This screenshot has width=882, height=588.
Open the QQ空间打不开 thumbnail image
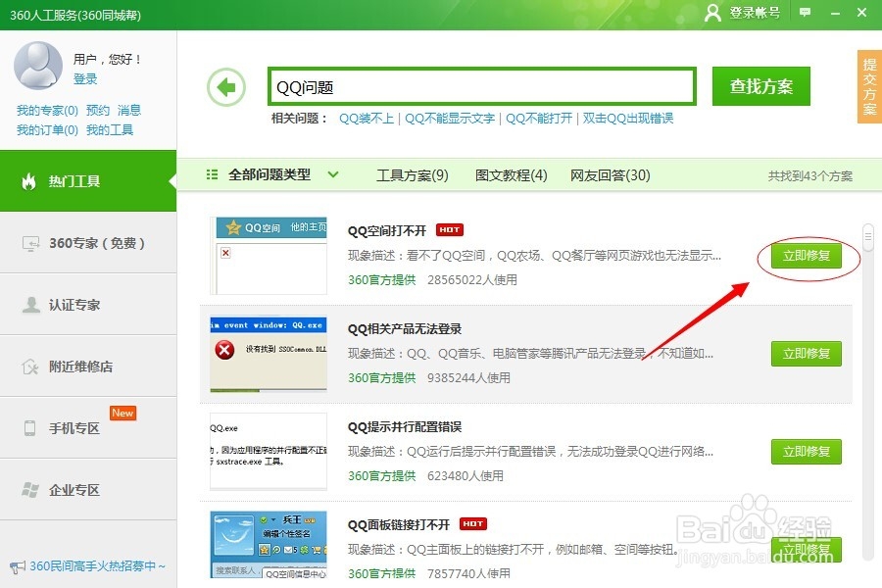pyautogui.click(x=269, y=256)
